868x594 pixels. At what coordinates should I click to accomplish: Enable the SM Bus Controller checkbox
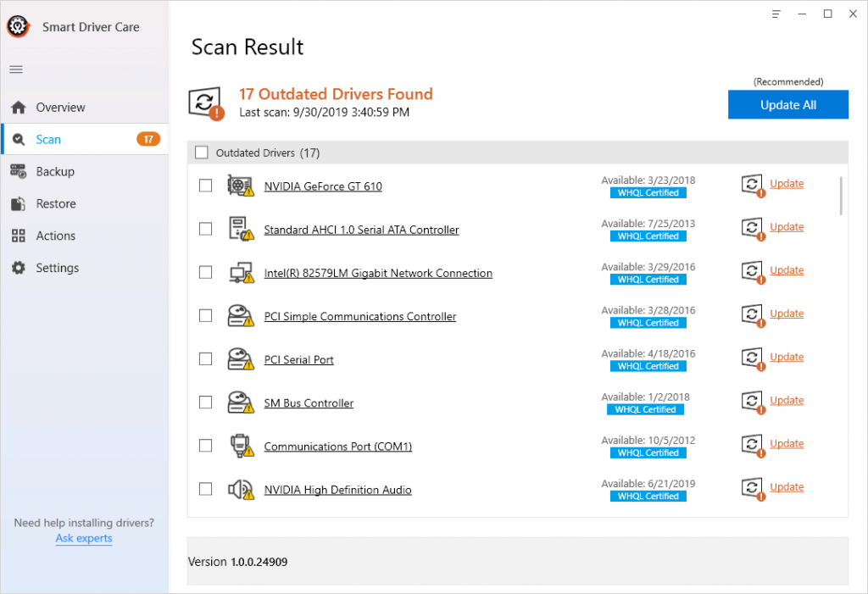pyautogui.click(x=205, y=402)
